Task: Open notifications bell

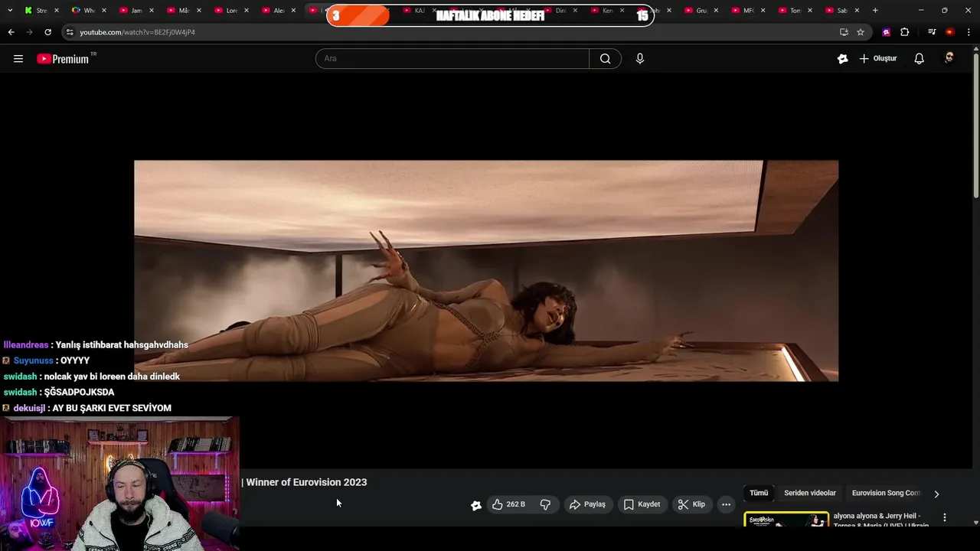Action: pos(919,59)
